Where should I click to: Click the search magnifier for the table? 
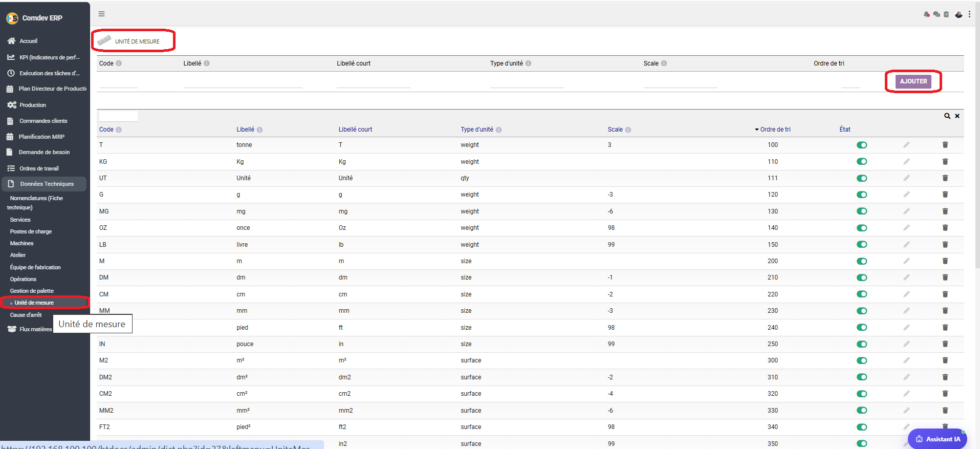(947, 116)
